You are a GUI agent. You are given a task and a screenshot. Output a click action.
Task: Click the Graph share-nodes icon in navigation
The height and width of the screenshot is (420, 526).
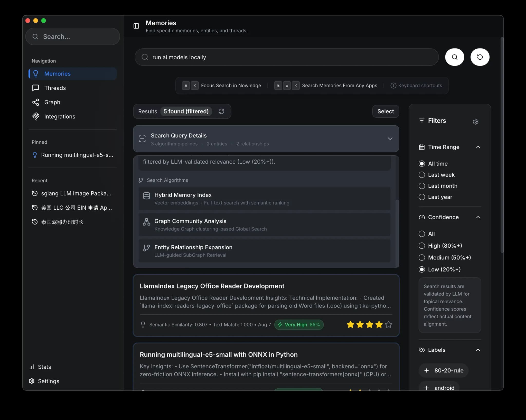click(x=35, y=102)
